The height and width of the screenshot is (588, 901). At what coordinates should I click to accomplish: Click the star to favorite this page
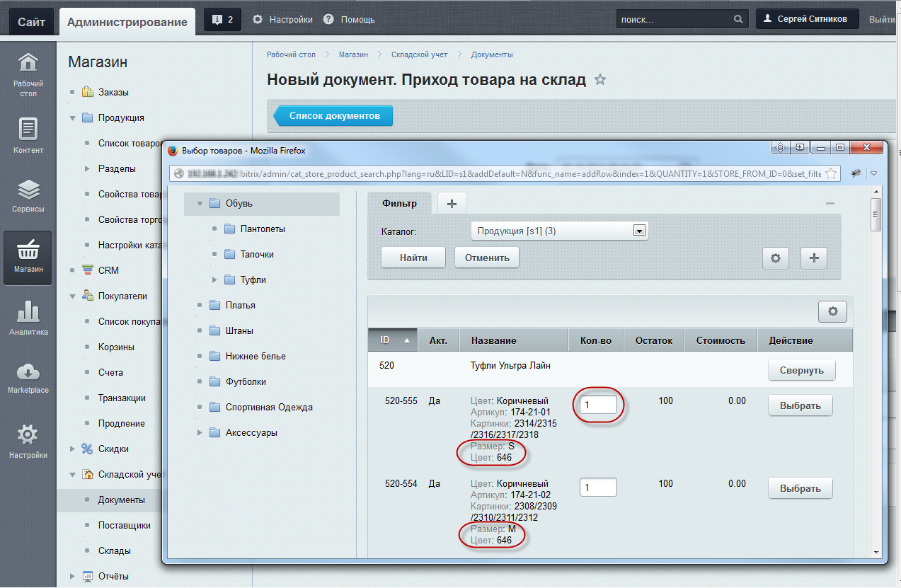pos(600,80)
